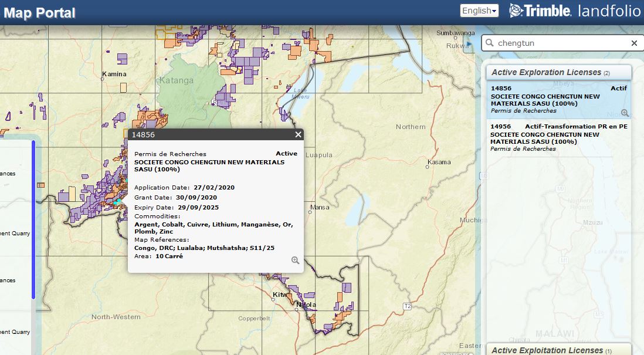Screen dimensions: 644x355
Task: Click the left panel blue scrollbar
Action: tap(33, 220)
